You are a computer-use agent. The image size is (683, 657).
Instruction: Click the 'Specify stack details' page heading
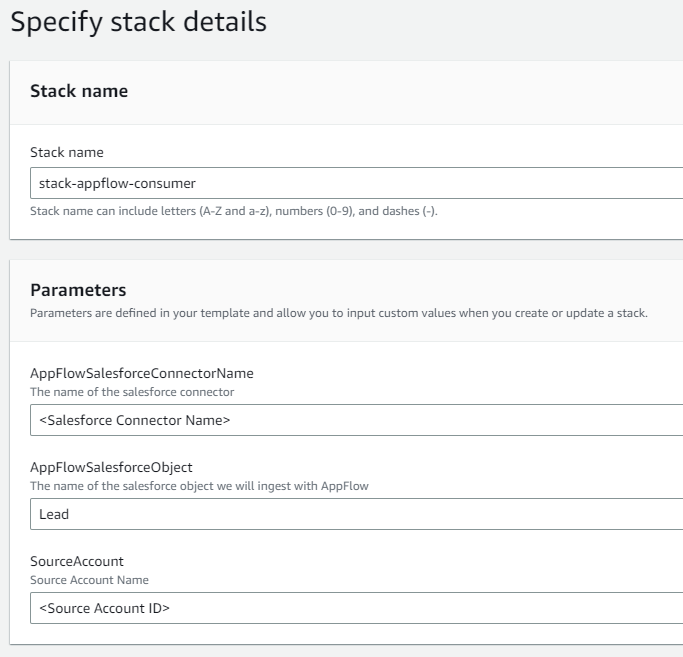[139, 22]
